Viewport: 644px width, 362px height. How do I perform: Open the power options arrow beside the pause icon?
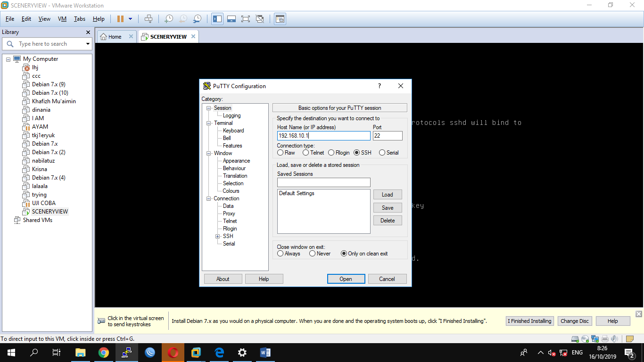(x=131, y=19)
